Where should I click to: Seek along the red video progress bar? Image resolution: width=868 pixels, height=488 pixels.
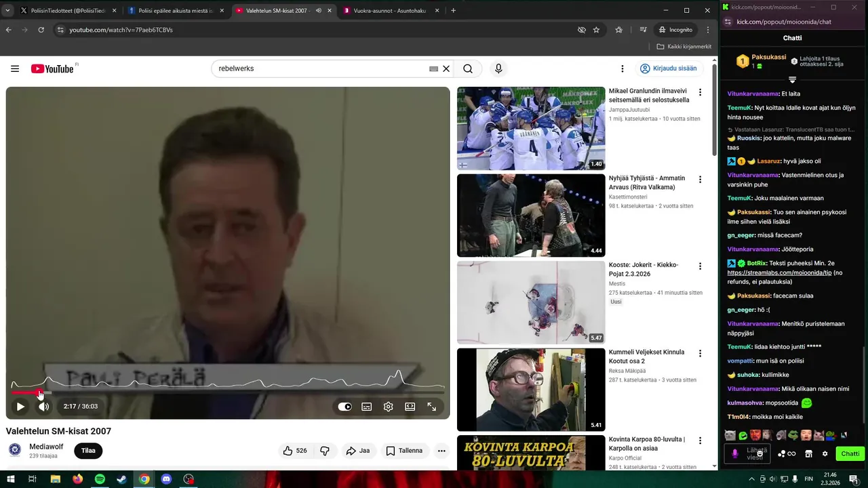click(x=228, y=392)
